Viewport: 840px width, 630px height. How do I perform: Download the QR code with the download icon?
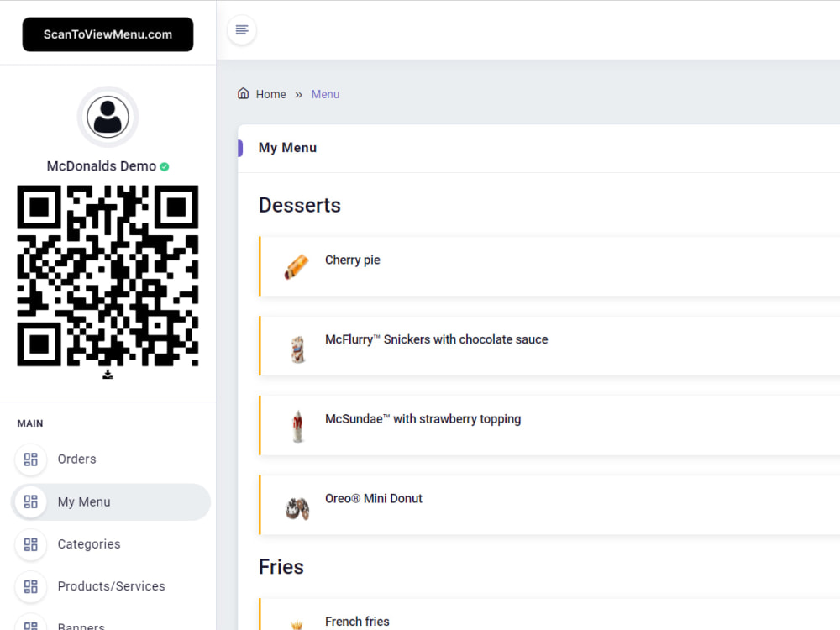coord(108,374)
